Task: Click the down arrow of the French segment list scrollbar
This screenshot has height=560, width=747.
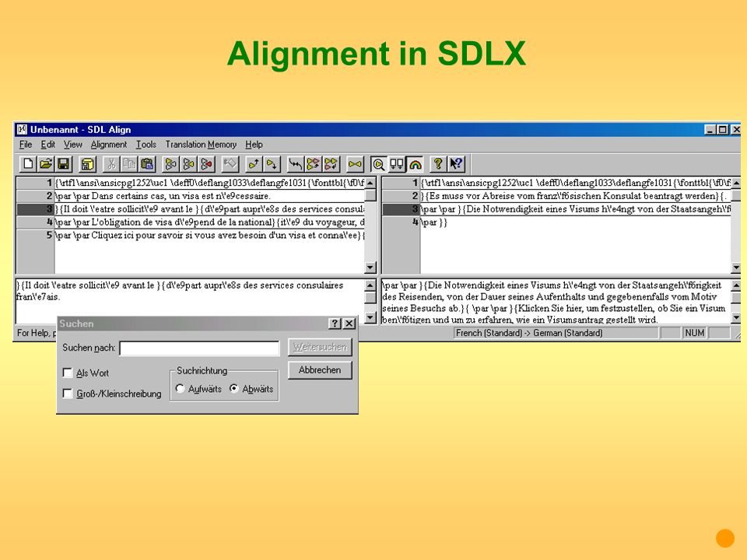Action: point(370,268)
